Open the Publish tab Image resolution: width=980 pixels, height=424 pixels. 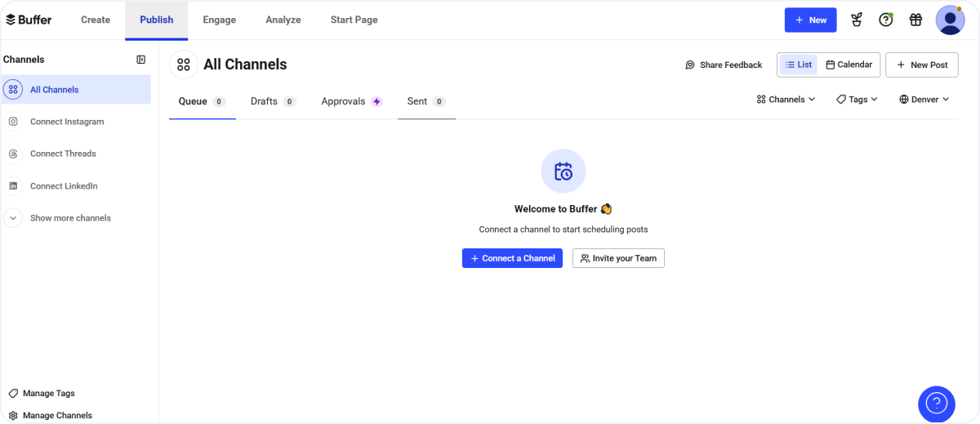[156, 20]
